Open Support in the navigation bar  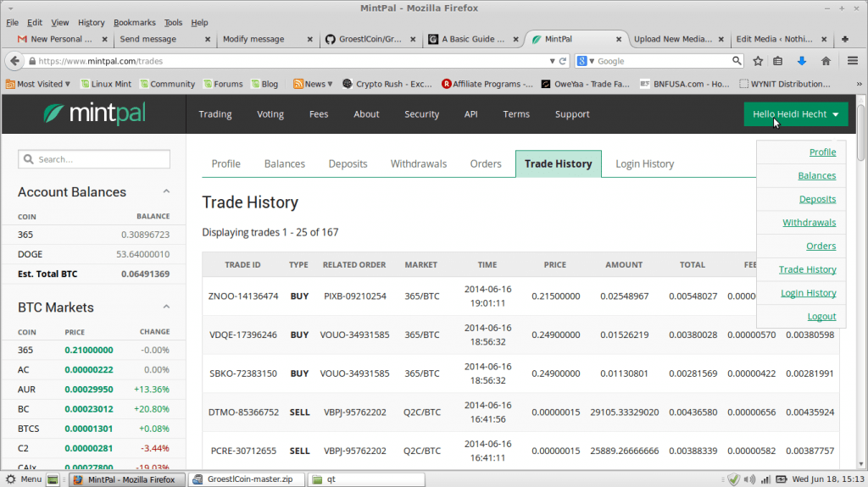tap(572, 114)
